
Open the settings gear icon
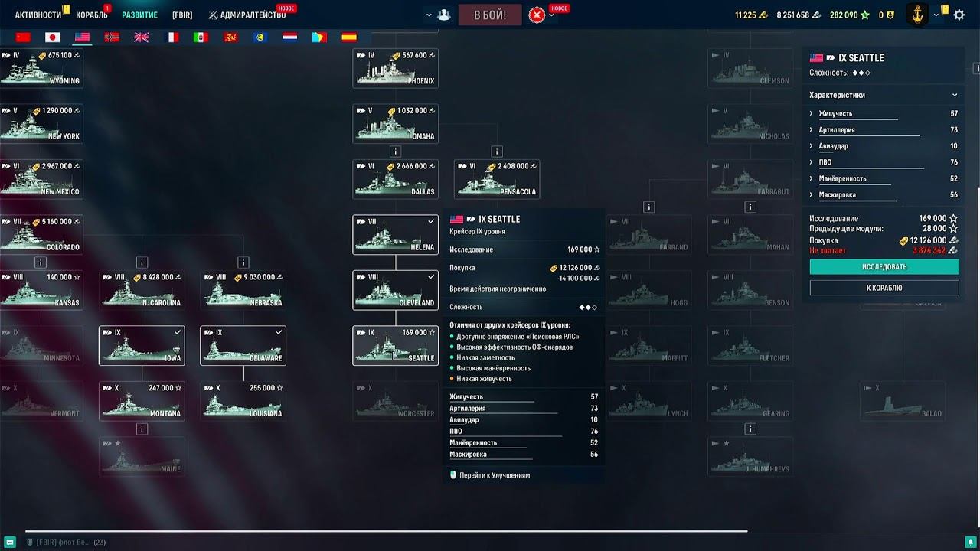click(959, 15)
